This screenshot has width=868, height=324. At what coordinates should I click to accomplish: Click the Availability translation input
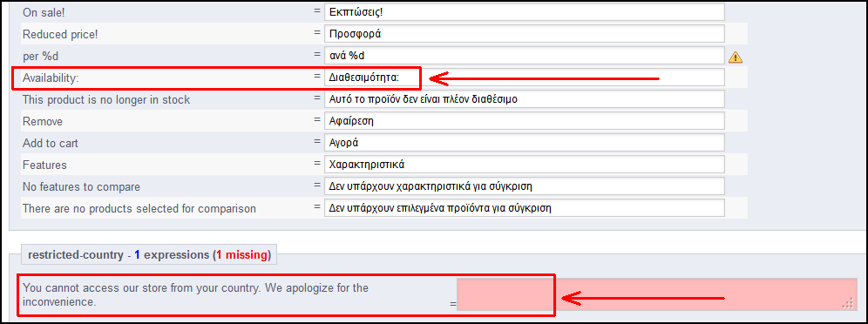point(525,78)
